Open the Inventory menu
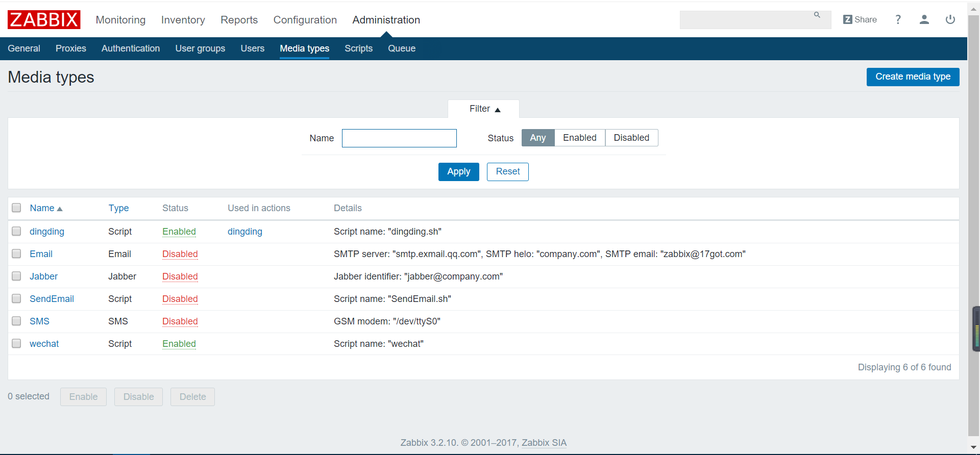This screenshot has width=980, height=455. click(183, 20)
